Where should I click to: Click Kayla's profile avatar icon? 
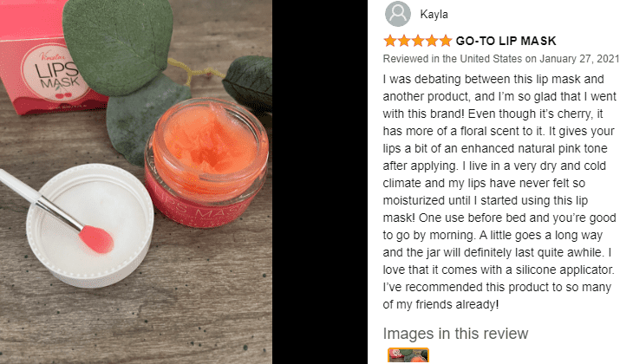click(398, 14)
